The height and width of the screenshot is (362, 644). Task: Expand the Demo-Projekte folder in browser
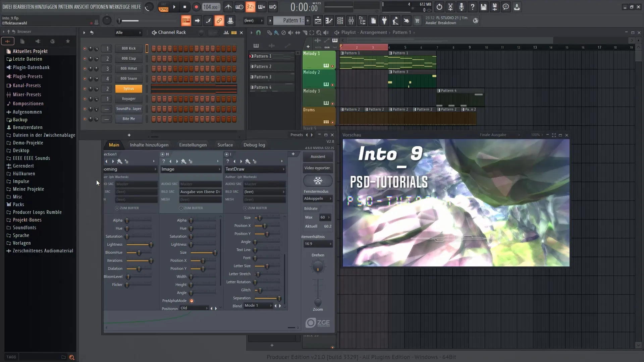[28, 142]
